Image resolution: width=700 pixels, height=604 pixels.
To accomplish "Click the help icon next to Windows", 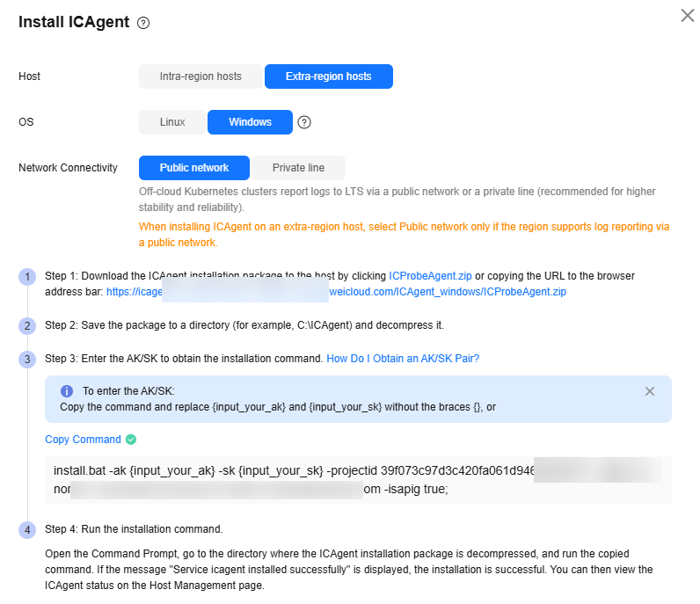I will [304, 122].
